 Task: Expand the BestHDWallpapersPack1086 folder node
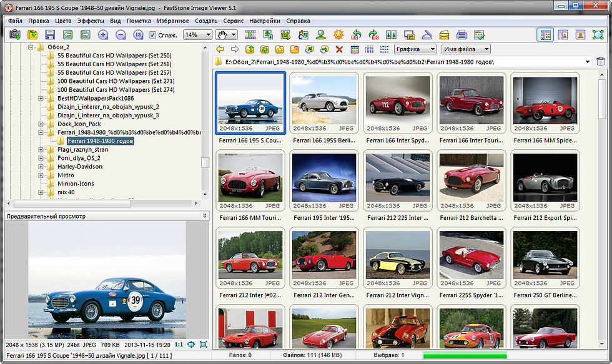pos(41,98)
